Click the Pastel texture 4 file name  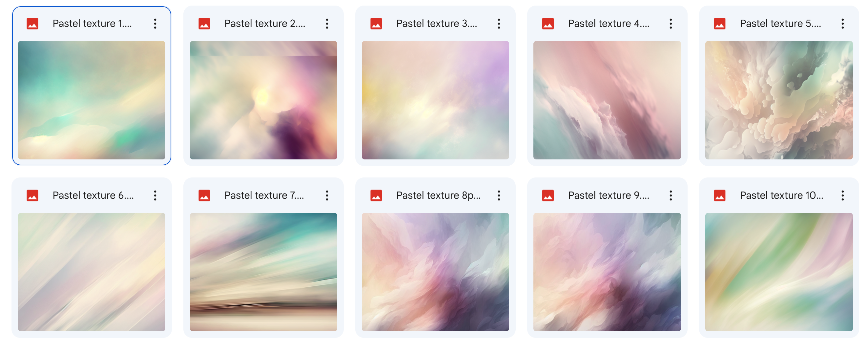click(x=609, y=24)
